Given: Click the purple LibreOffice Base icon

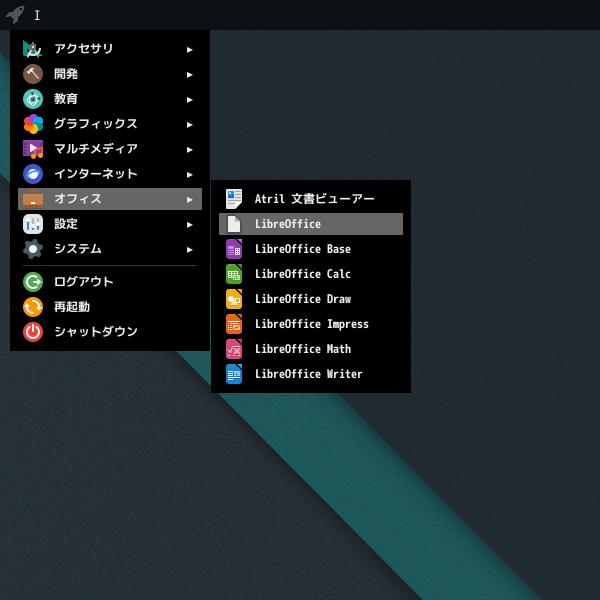Looking at the screenshot, I should click(x=234, y=249).
